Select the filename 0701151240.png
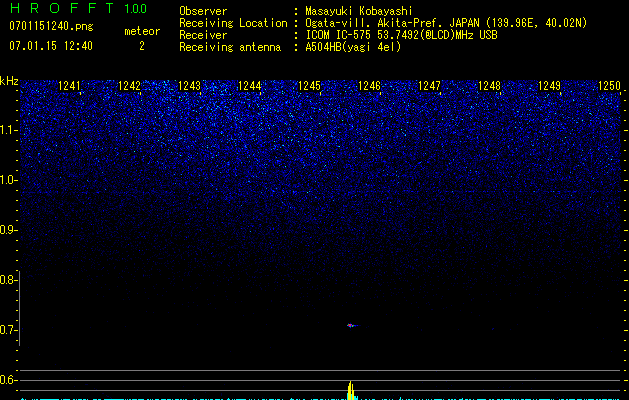 51,27
